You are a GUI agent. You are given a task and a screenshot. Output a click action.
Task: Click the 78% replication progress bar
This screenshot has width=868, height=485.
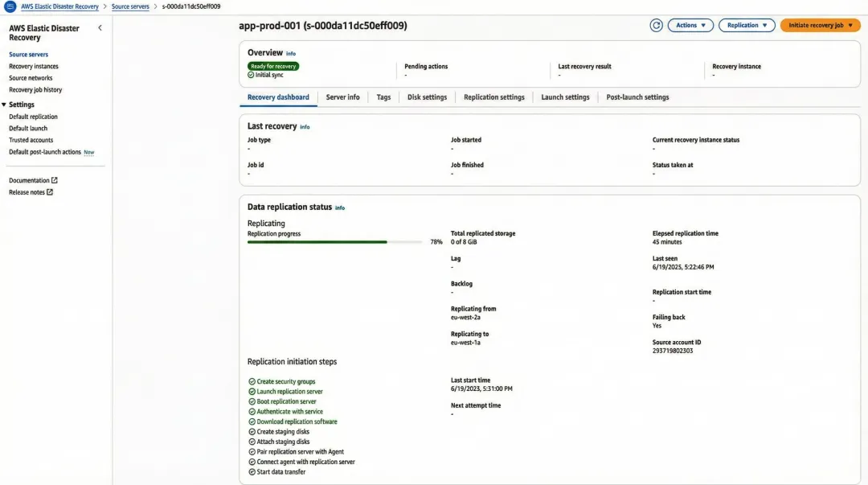point(334,241)
